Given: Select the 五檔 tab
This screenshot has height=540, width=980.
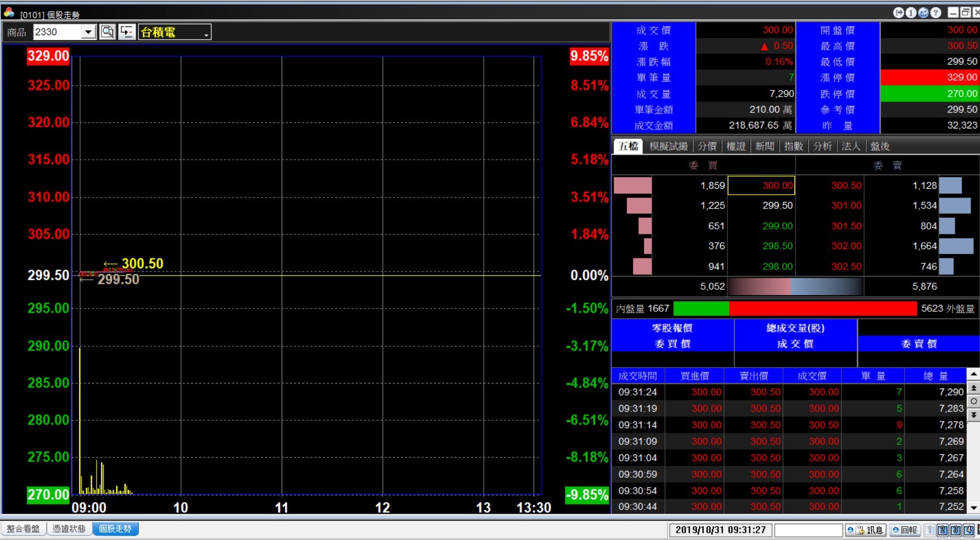Looking at the screenshot, I should (x=628, y=146).
